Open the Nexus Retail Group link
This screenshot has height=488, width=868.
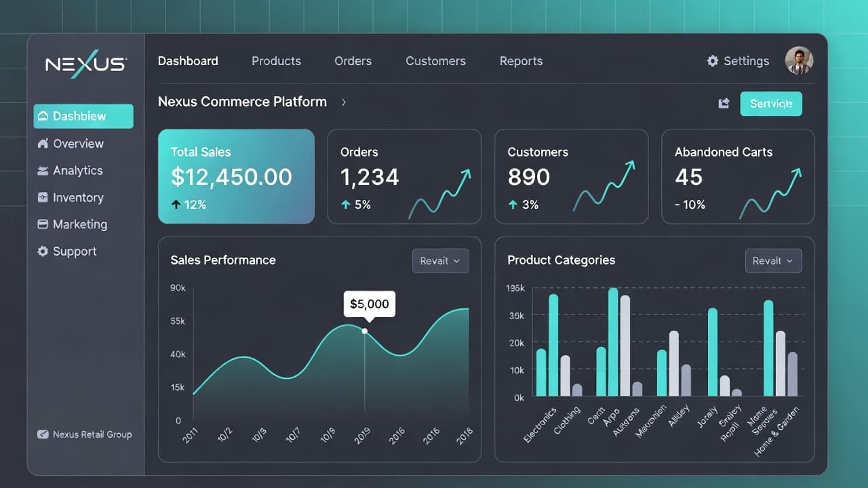point(85,434)
